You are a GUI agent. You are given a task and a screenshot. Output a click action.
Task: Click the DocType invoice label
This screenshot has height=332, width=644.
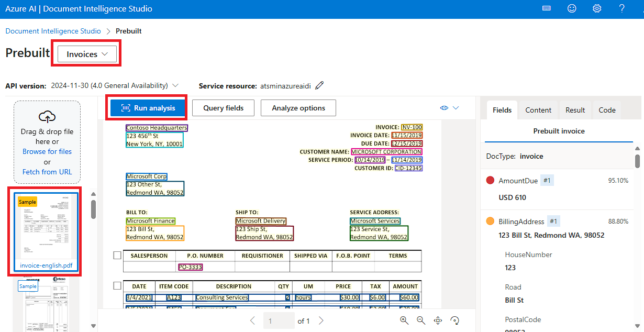515,156
